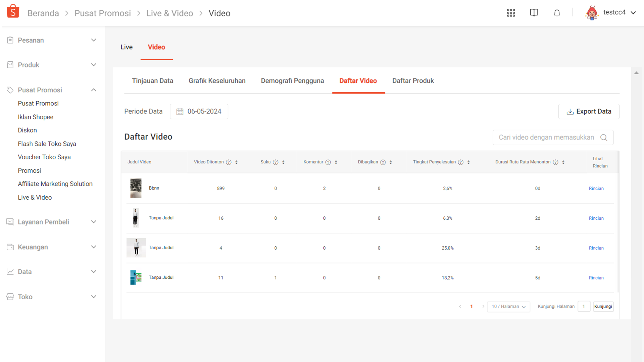Switch to the Live tab
The height and width of the screenshot is (362, 644).
tap(126, 47)
